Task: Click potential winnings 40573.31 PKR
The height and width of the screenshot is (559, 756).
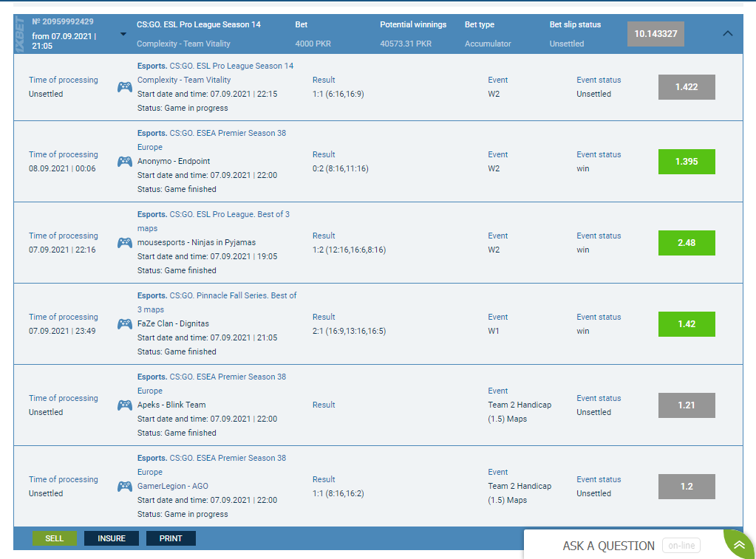Action: (x=406, y=44)
